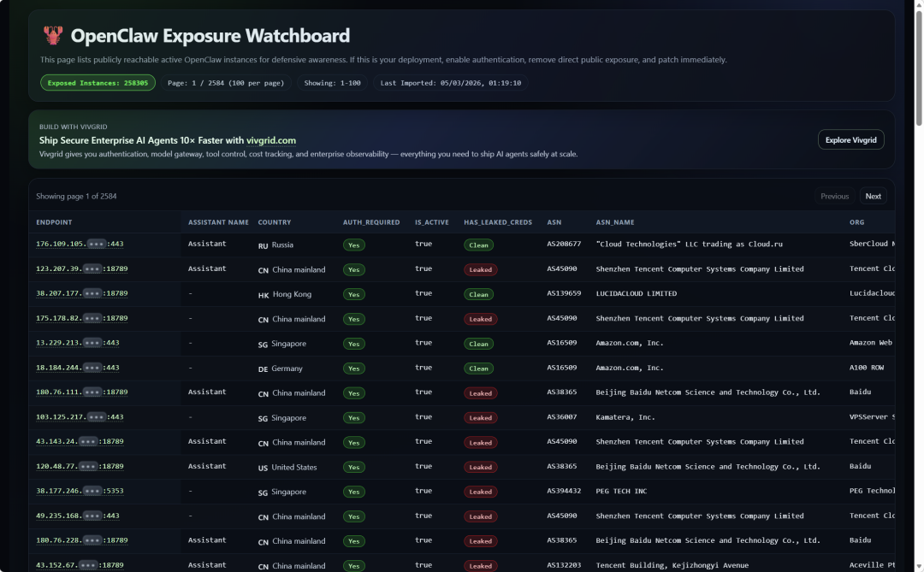Click the Yes badge in Russia row

click(353, 245)
